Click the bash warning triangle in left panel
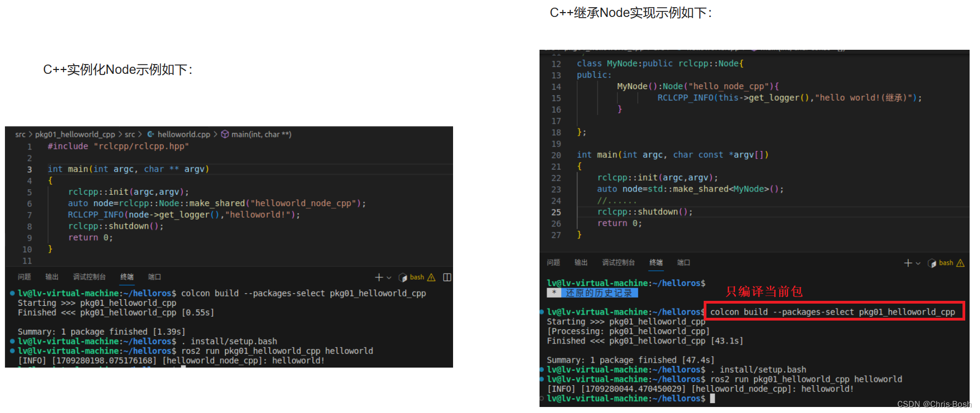This screenshot has height=413, width=980. (x=431, y=277)
